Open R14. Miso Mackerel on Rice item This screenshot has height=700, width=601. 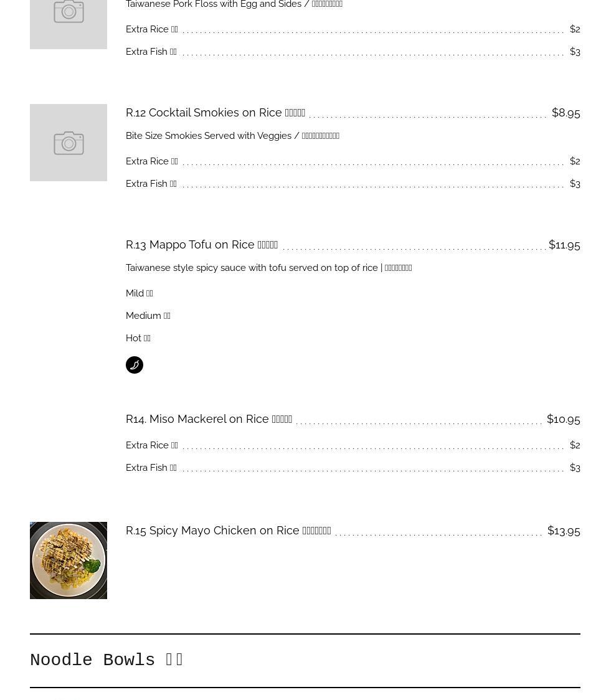click(x=209, y=419)
